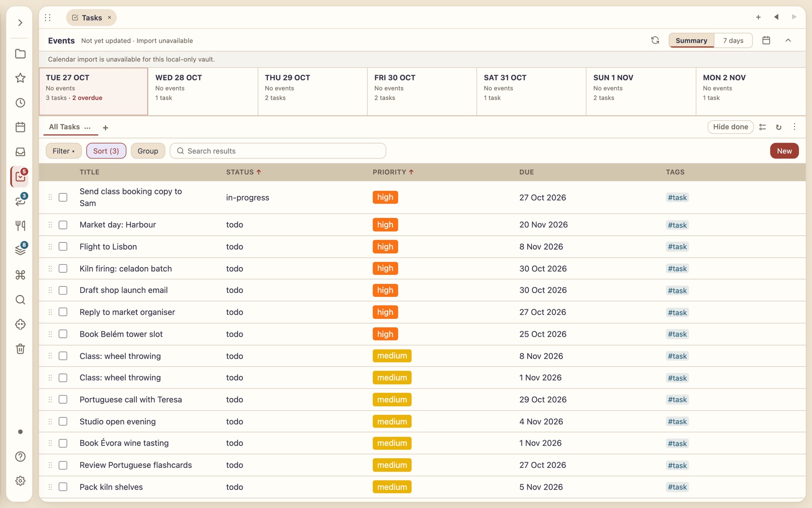Select the All Tasks tab

click(x=64, y=127)
